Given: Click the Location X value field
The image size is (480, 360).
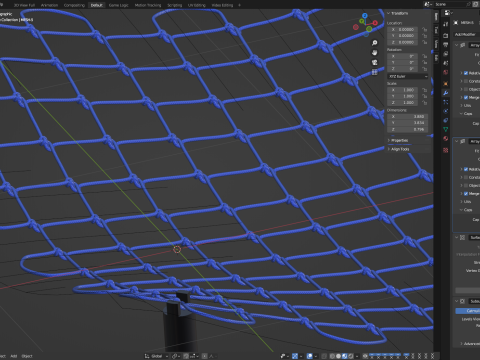Looking at the screenshot, I should (x=402, y=29).
